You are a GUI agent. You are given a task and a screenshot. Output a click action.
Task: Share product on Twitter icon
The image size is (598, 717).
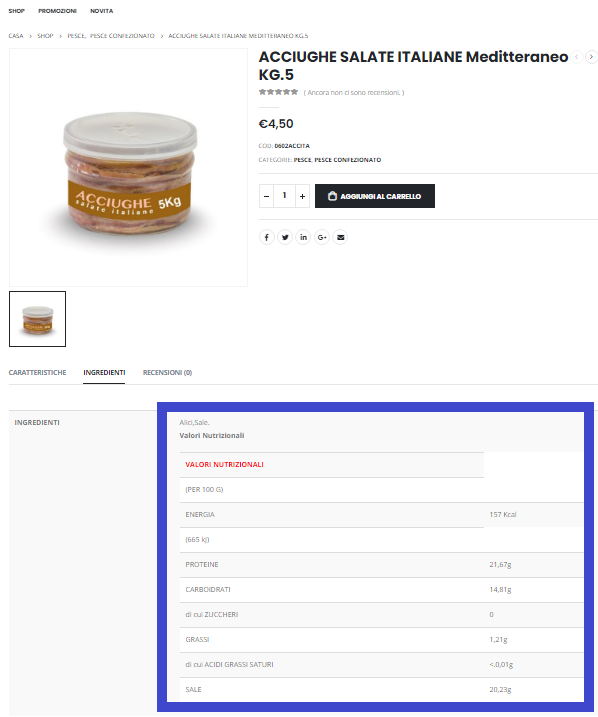tap(285, 237)
